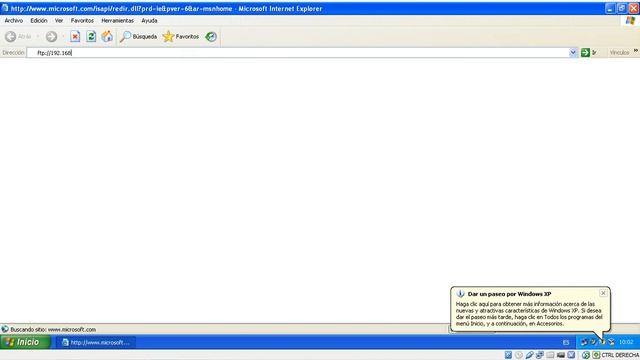Open the Ayuda menu
The image size is (640, 360).
[x=149, y=20]
